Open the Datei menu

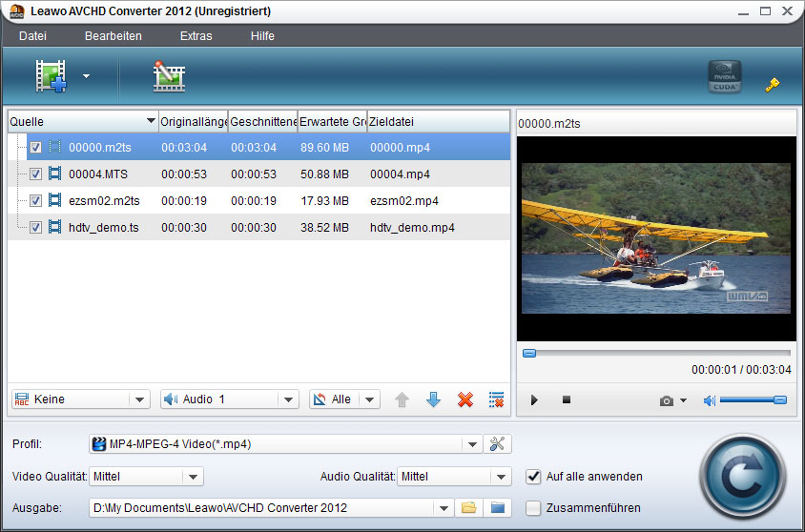coord(32,36)
